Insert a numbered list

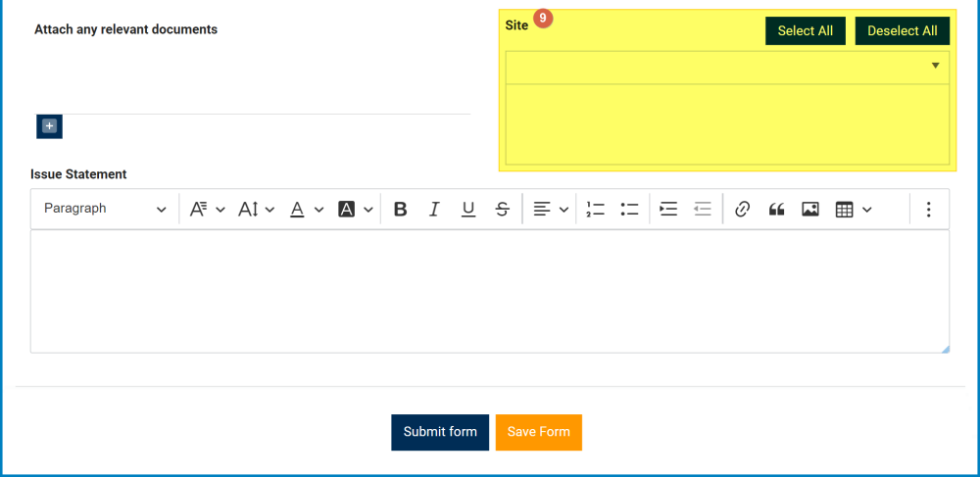[595, 209]
